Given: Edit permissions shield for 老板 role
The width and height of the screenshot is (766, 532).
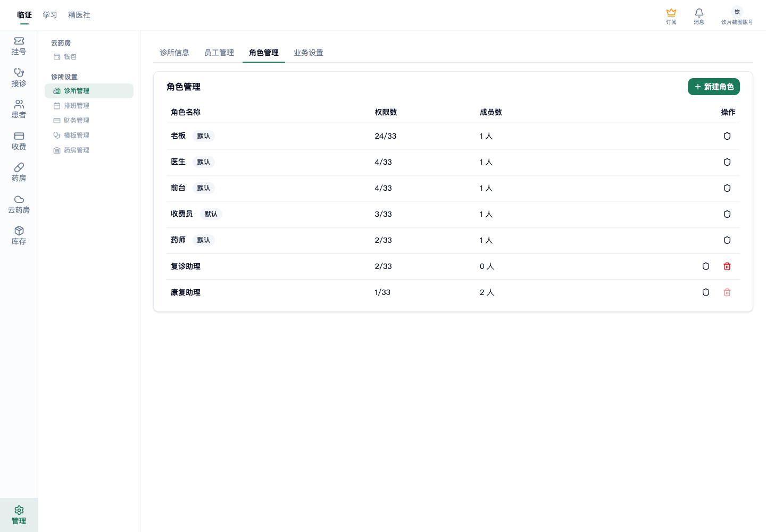Looking at the screenshot, I should pos(727,136).
